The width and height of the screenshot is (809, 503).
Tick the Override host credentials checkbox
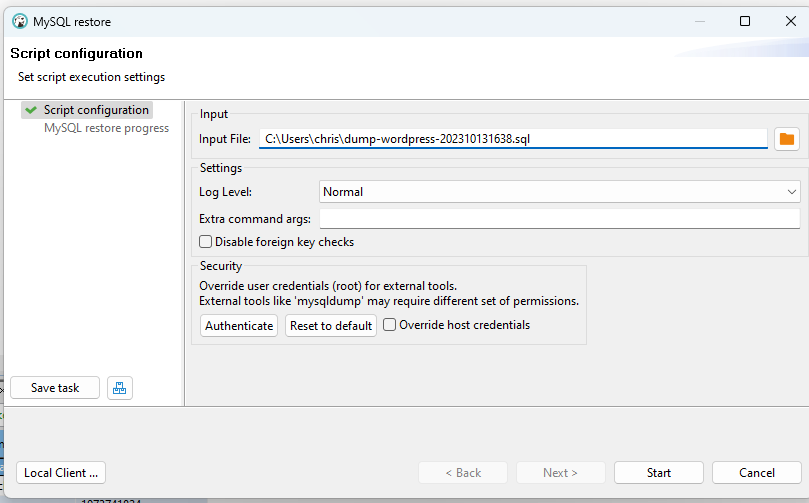390,325
